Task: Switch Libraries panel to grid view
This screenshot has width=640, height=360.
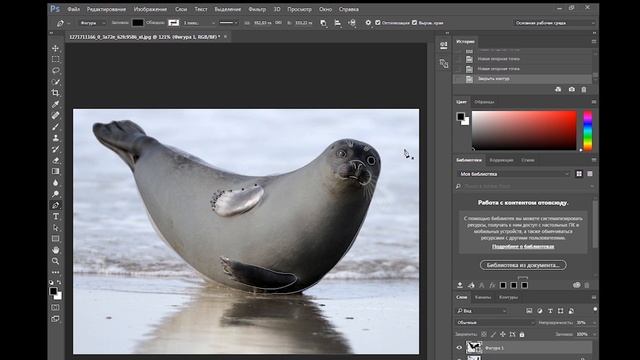Action: tap(579, 174)
